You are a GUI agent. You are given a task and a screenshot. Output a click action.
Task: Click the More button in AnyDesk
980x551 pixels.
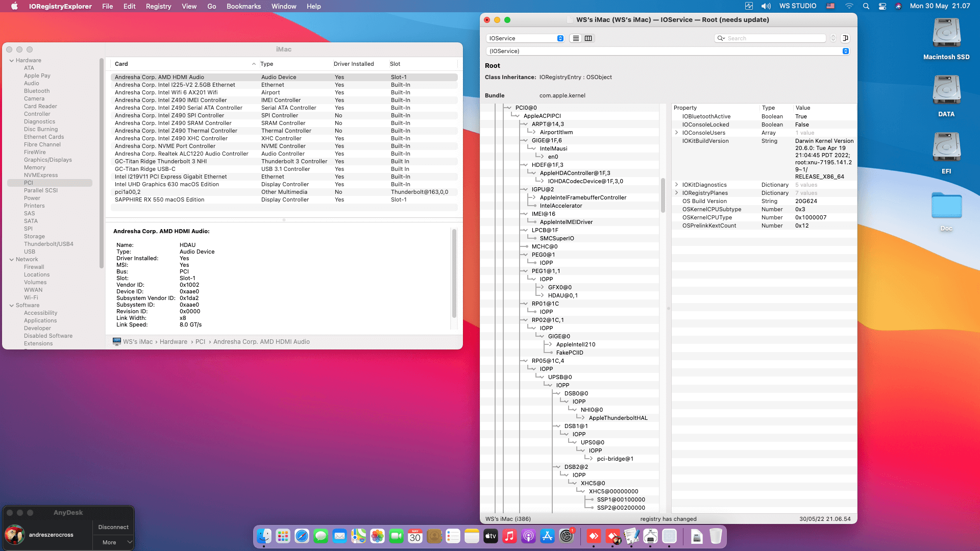(x=109, y=542)
